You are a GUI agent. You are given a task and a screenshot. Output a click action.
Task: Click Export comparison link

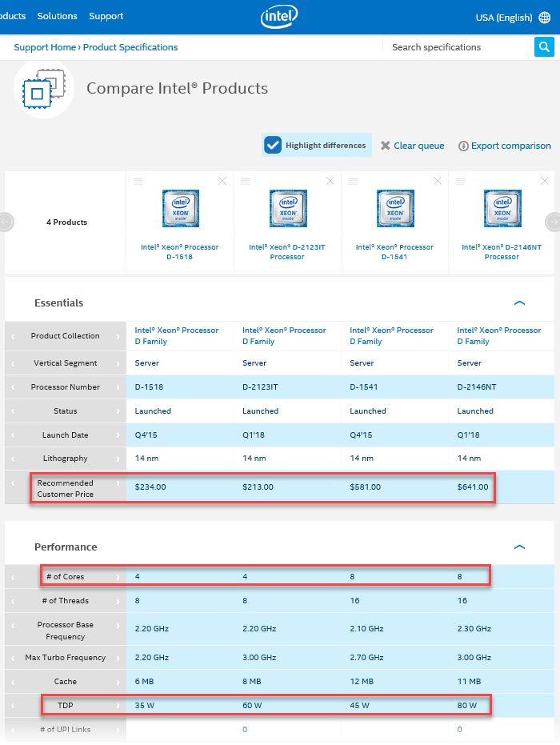click(510, 146)
